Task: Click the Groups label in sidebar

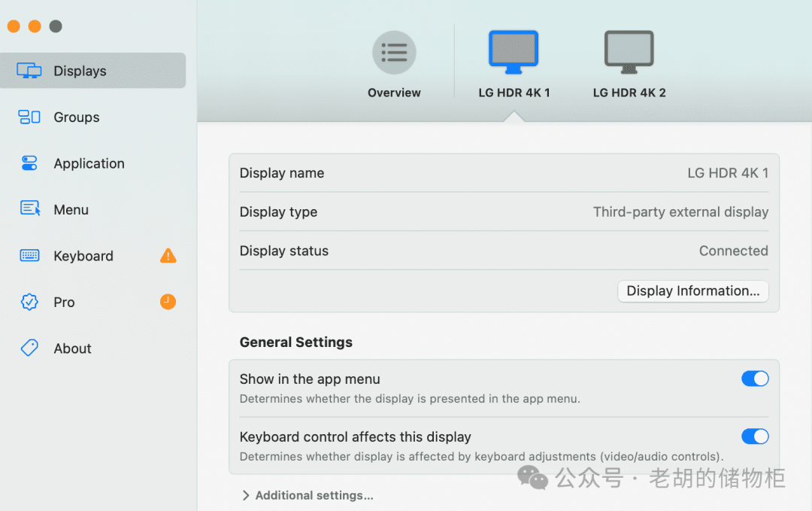Action: pos(77,117)
